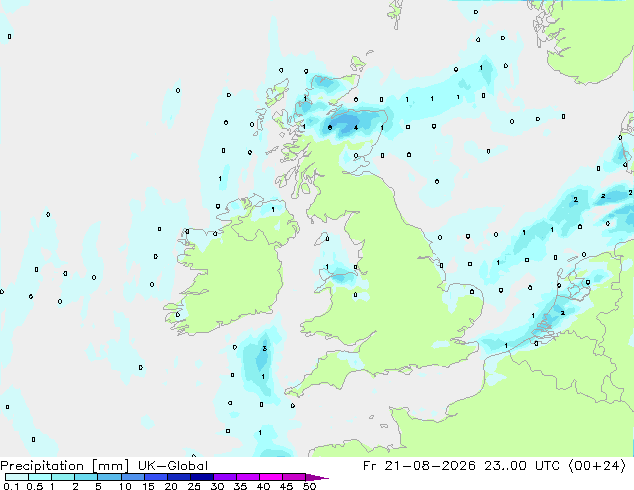
Task: Click the date 'Fr 21-08-2026'
Action: coord(419,466)
